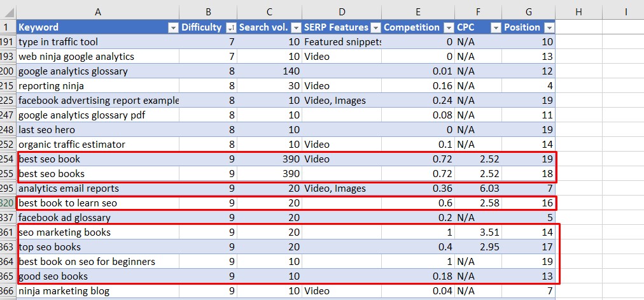Click CPC value 3.51 cell
This screenshot has height=300, width=644.
pos(478,232)
